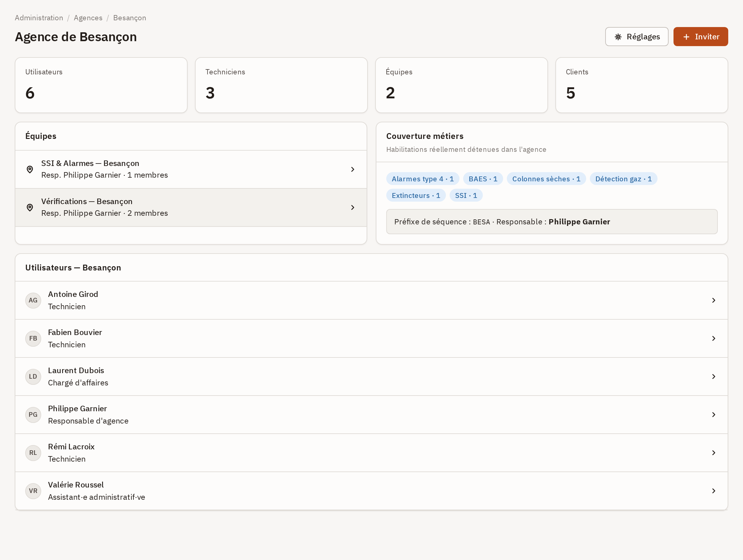Open the Équipes stat card showing 2
This screenshot has height=560, width=743.
tap(462, 85)
